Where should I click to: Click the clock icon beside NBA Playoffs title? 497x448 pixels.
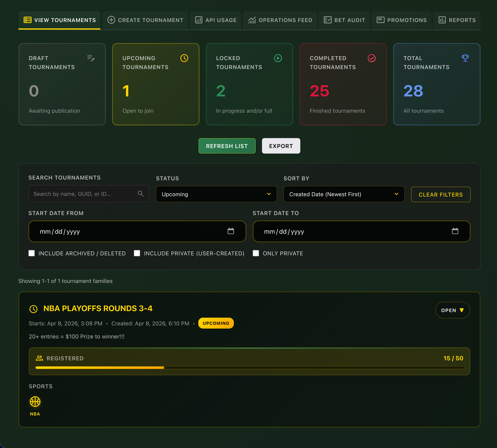tap(34, 309)
